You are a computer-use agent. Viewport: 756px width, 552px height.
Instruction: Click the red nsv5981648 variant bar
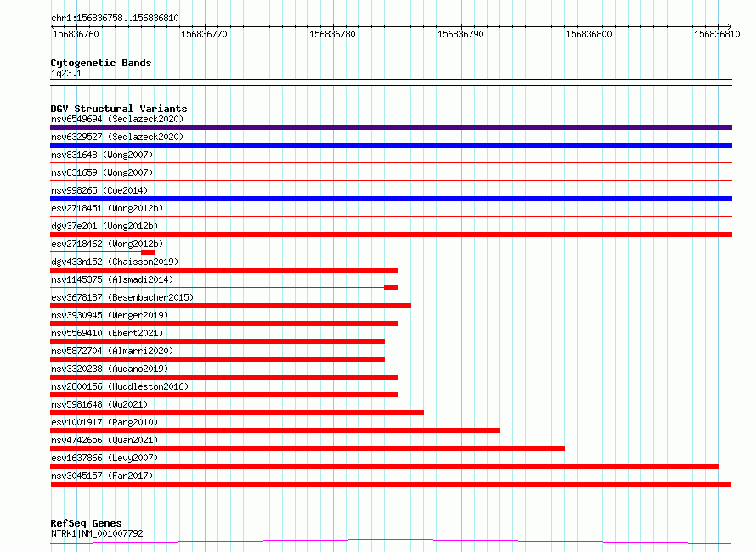(237, 413)
